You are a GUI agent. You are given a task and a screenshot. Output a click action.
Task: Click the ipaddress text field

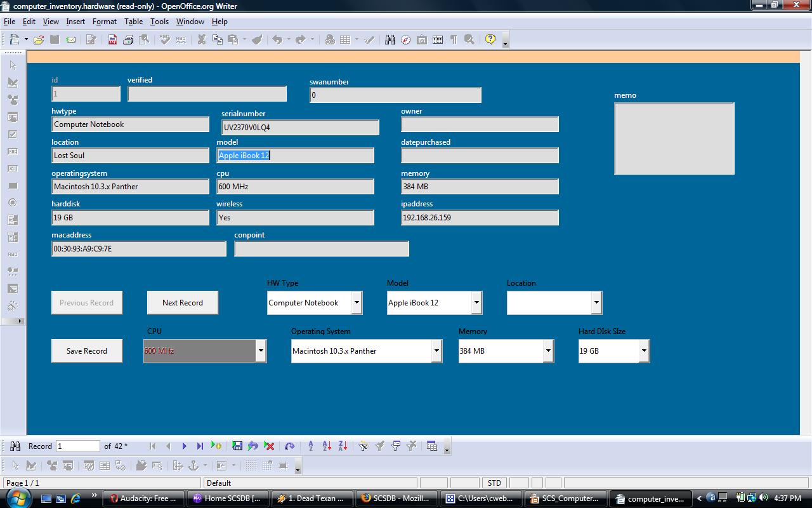point(480,218)
